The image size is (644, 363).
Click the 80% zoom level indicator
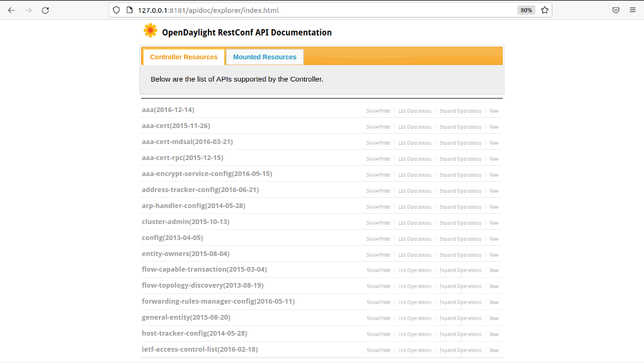coord(526,10)
